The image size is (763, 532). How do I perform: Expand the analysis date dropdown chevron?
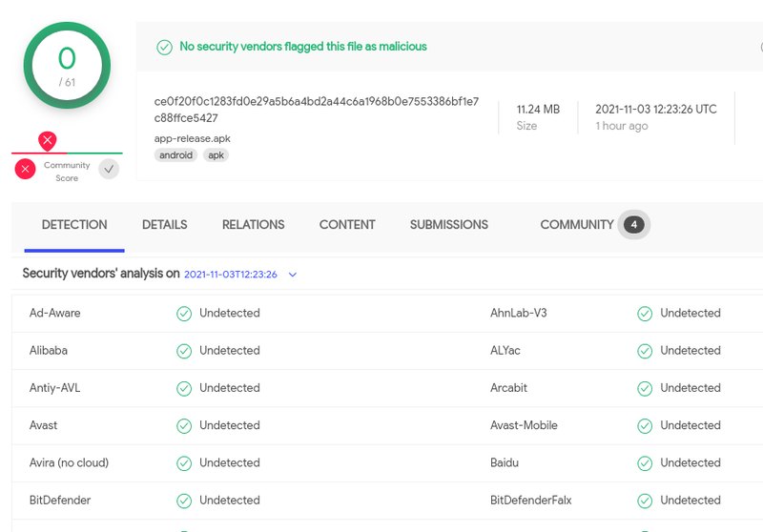click(293, 275)
